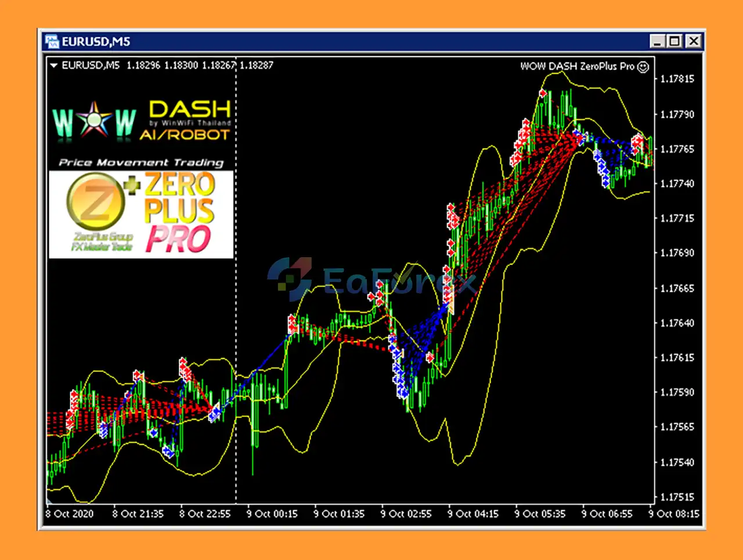The height and width of the screenshot is (560, 743).
Task: Click the chart window icon in title bar
Action: click(x=53, y=41)
